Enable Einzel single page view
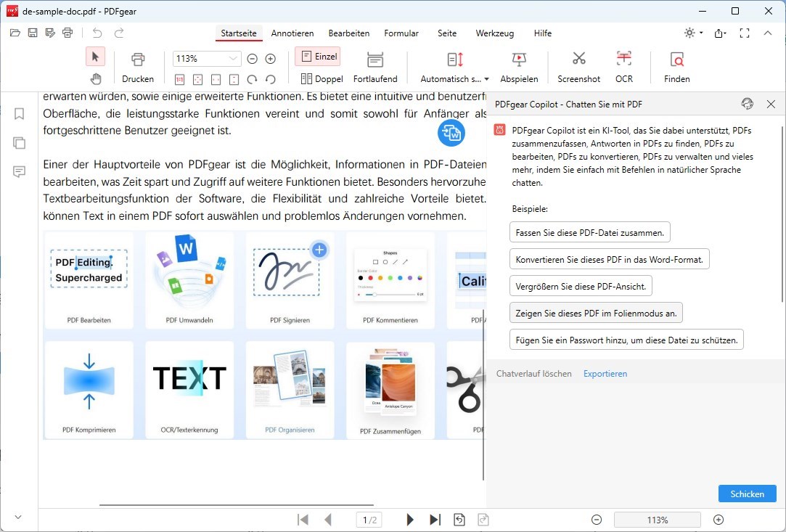The width and height of the screenshot is (786, 532). [318, 56]
